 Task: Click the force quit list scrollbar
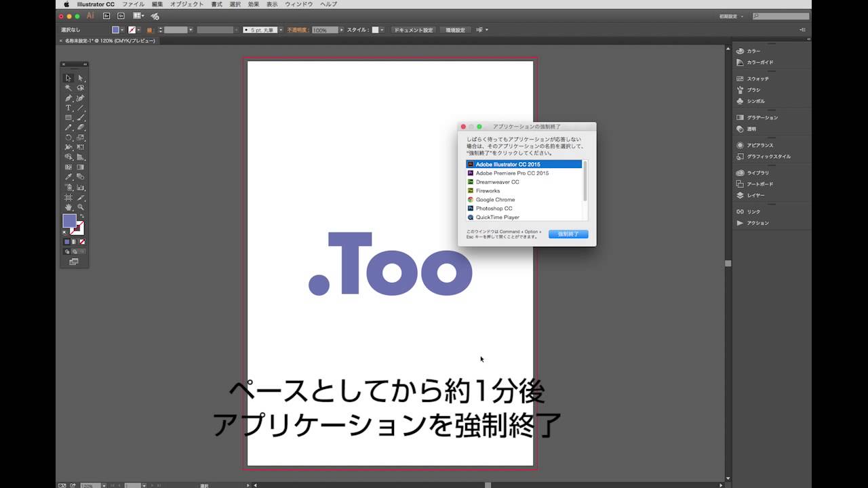tap(585, 181)
